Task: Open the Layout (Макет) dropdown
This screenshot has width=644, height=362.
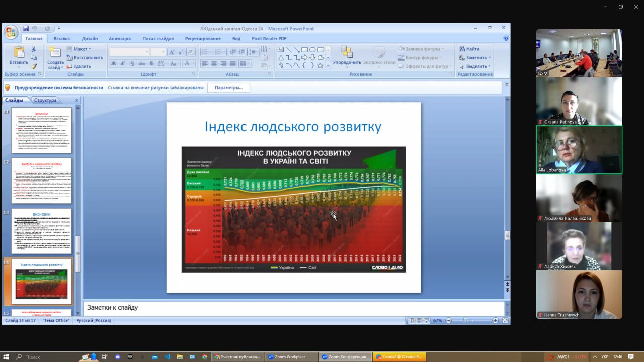Action: coord(78,49)
